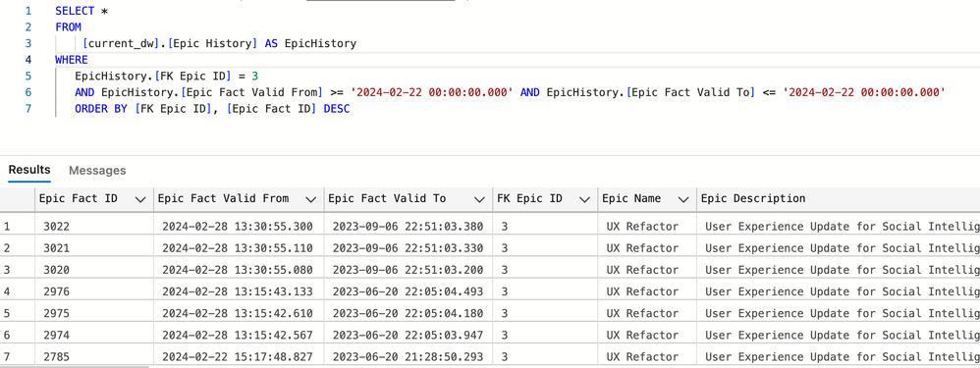Select result row number 4 header
Image resolution: width=980 pixels, height=368 pixels.
coord(17,291)
